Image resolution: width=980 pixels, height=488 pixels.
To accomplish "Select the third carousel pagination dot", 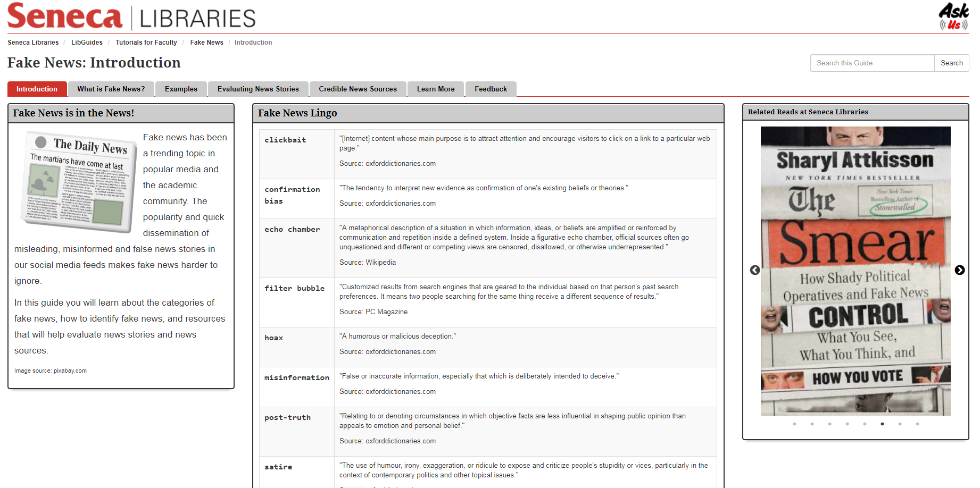I will click(x=829, y=424).
